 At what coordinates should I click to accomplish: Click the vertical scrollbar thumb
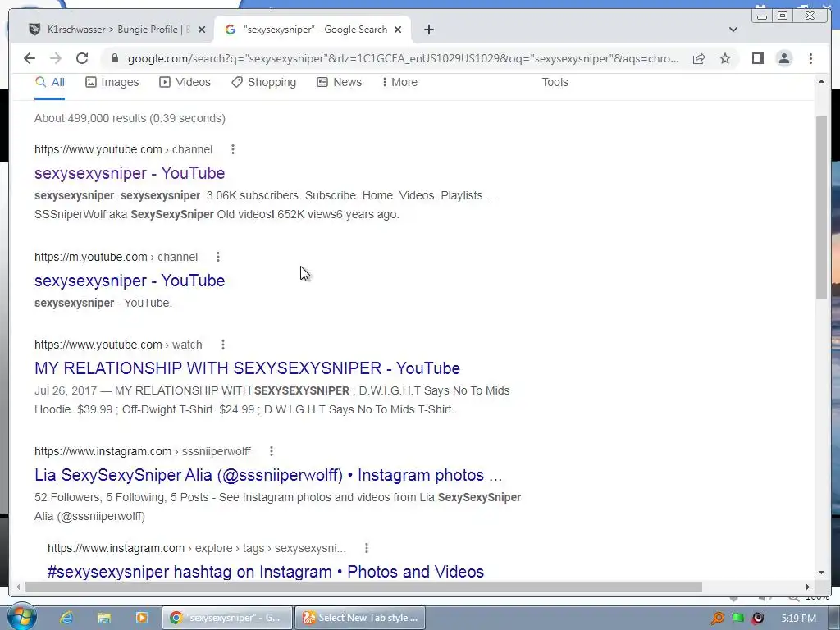[x=821, y=208]
